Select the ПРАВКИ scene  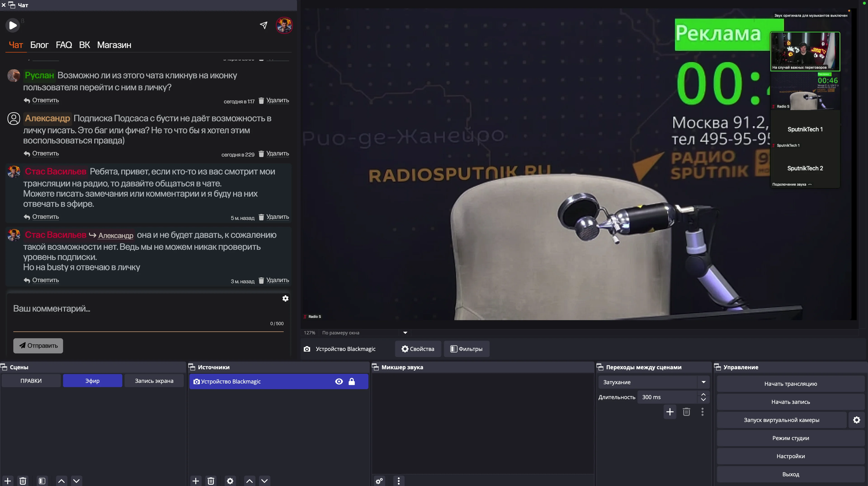coord(31,381)
